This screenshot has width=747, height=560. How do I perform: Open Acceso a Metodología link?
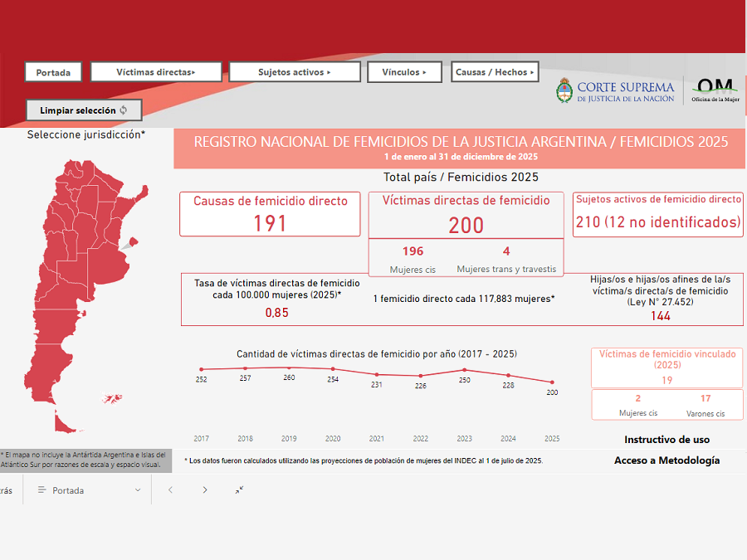[x=667, y=460]
